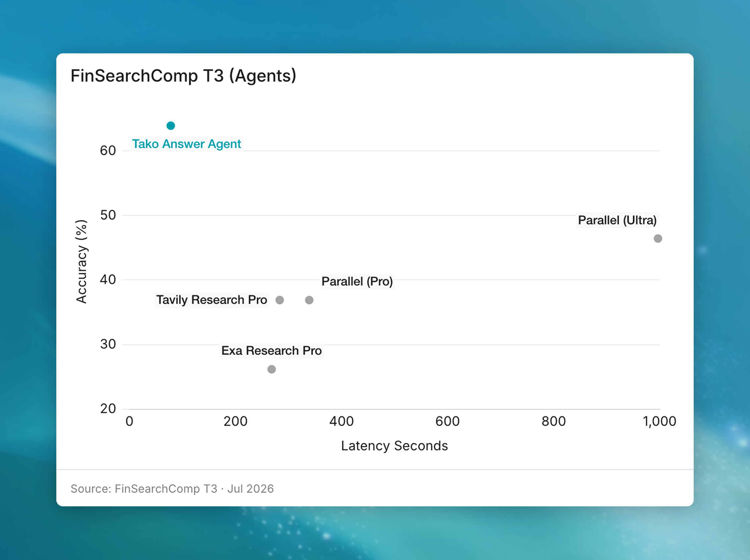Click the chart title FinSearchComp T3 (Agents)
Viewport: 750px width, 560px height.
(x=183, y=76)
